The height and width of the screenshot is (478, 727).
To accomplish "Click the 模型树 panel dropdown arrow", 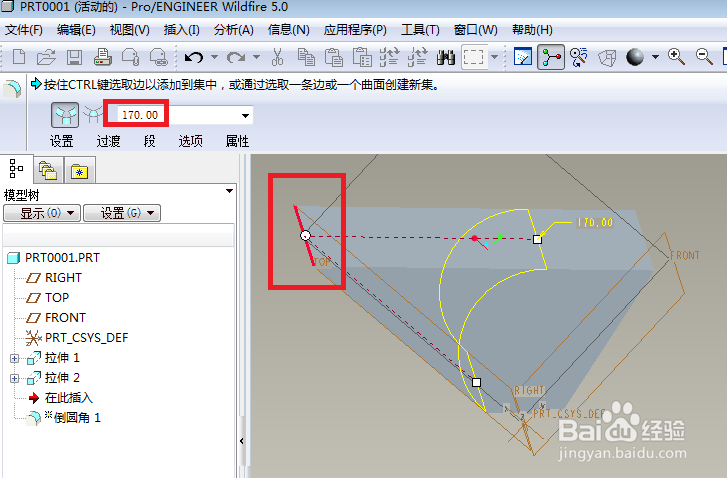I will [229, 191].
